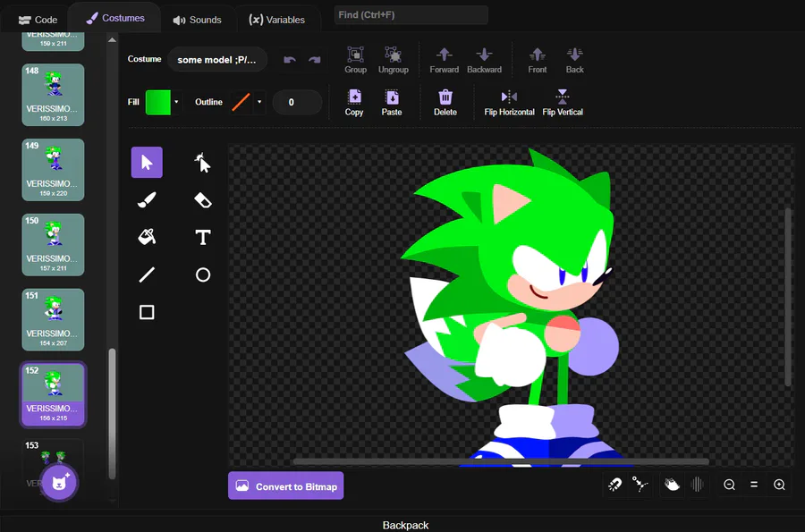
Task: Redo the costume edit
Action: [x=314, y=60]
